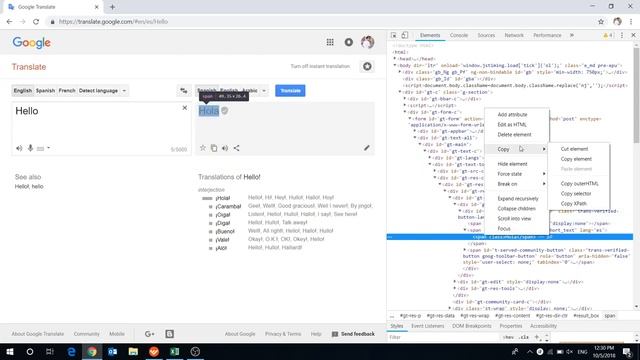
Task: Click the verified translation badge
Action: [224, 111]
